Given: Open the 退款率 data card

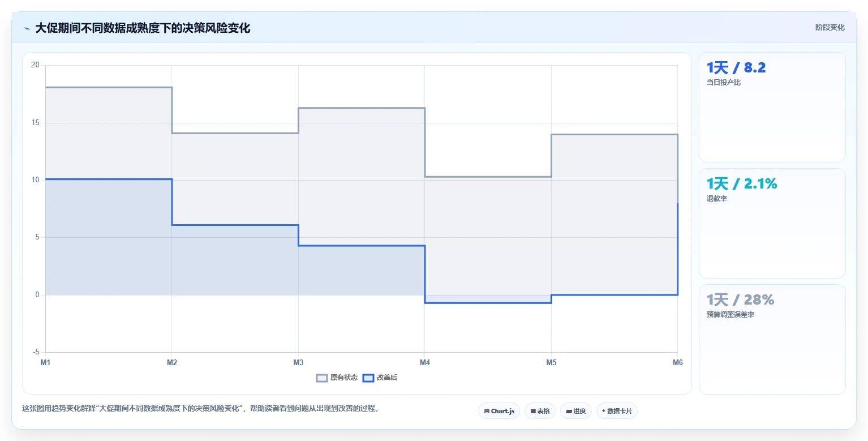Looking at the screenshot, I should (772, 223).
